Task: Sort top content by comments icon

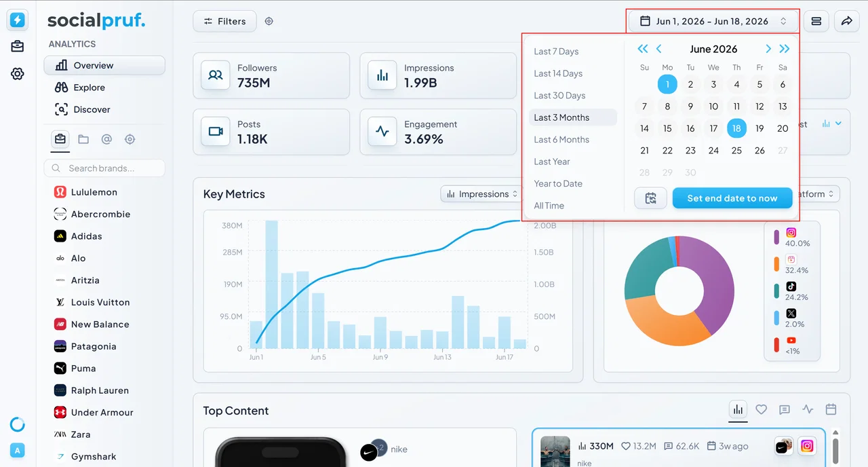Action: click(x=785, y=409)
